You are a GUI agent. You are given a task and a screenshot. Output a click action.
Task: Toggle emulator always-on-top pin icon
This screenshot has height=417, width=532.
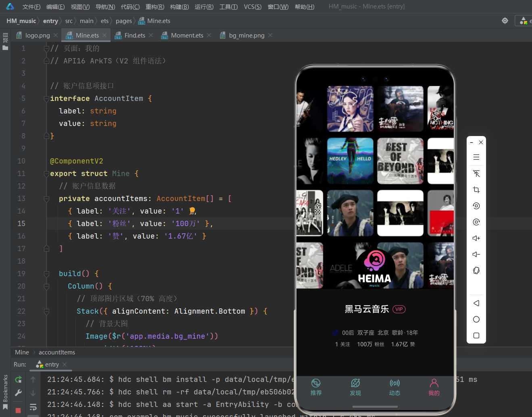(476, 174)
